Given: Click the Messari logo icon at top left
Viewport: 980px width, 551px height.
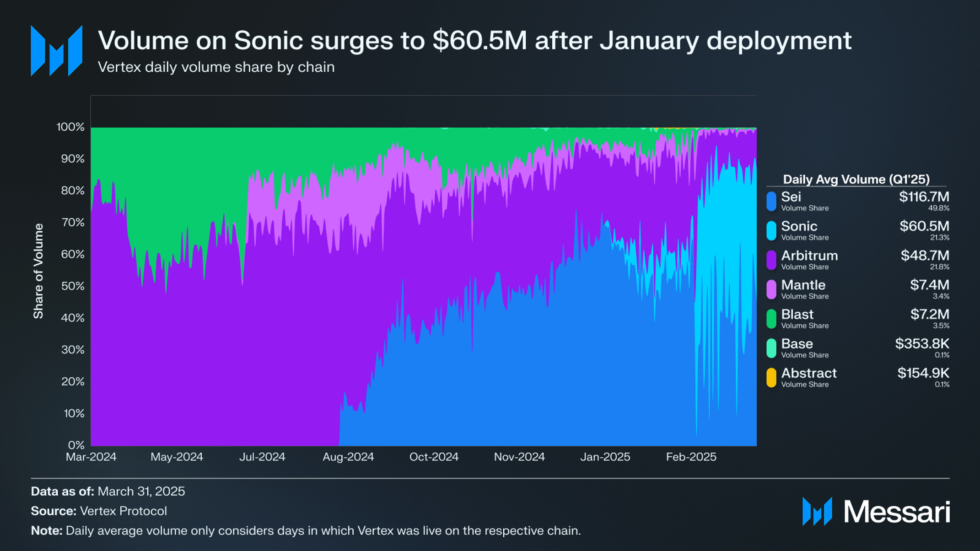Looking at the screenshot, I should [x=56, y=50].
